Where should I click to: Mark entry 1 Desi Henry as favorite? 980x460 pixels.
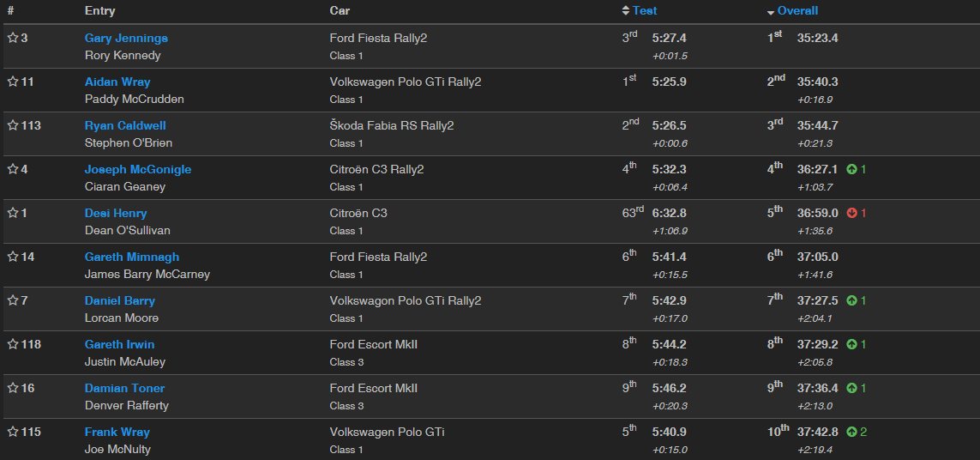tap(13, 213)
